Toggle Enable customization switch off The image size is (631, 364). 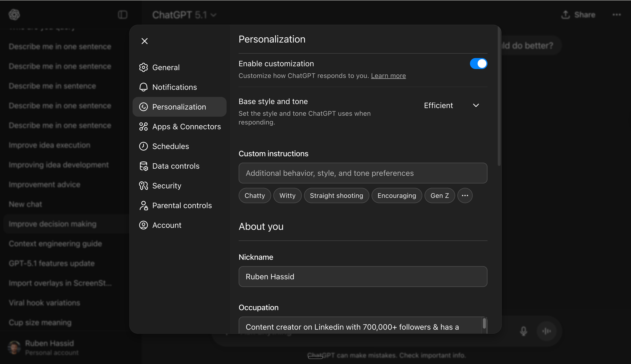478,64
